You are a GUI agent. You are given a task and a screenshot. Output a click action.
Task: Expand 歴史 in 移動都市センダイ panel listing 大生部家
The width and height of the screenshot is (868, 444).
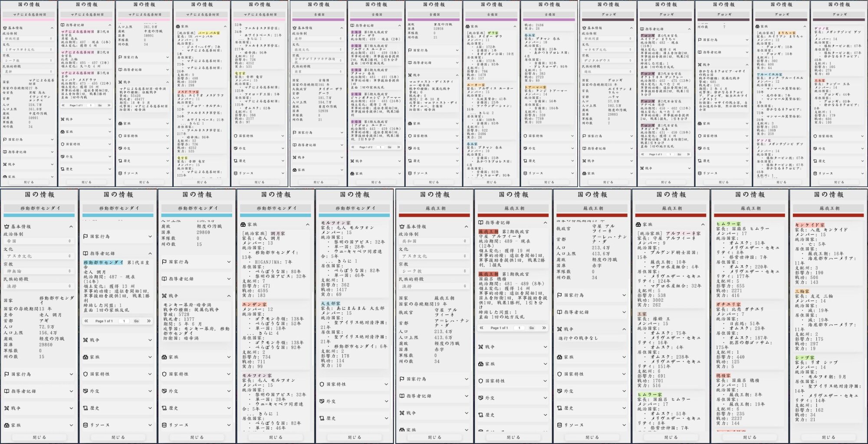click(354, 418)
